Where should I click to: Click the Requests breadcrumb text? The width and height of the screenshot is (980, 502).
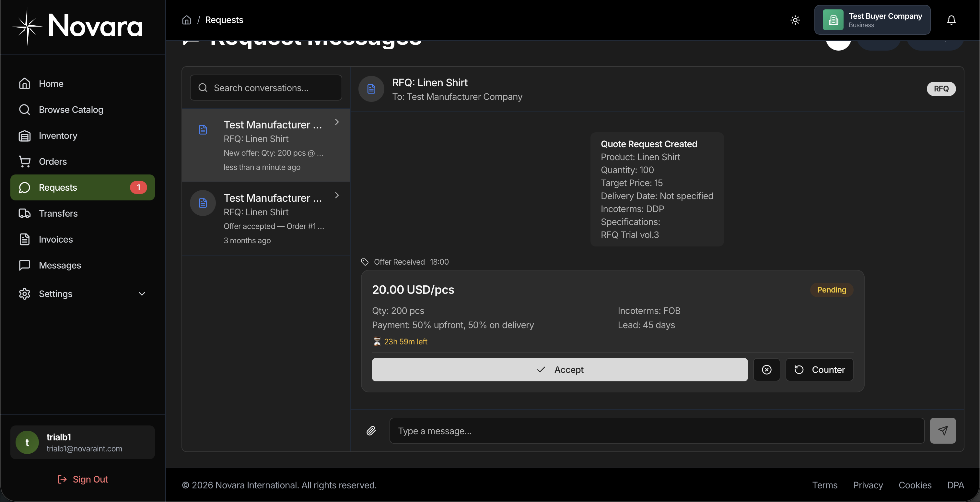[224, 20]
